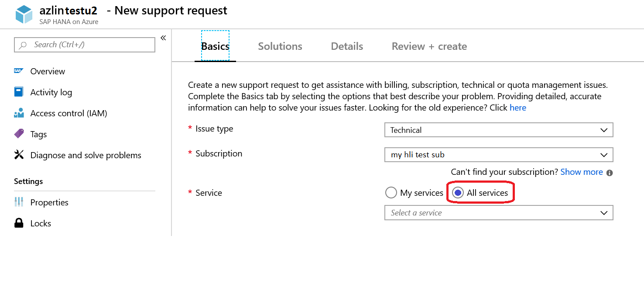Expand the Subscription dropdown

499,155
